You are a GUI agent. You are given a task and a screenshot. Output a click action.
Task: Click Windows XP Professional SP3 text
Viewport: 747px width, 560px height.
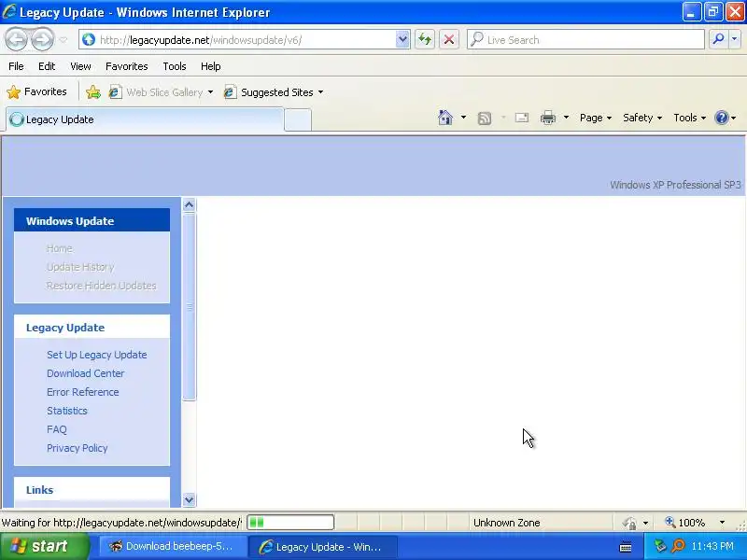(x=675, y=185)
